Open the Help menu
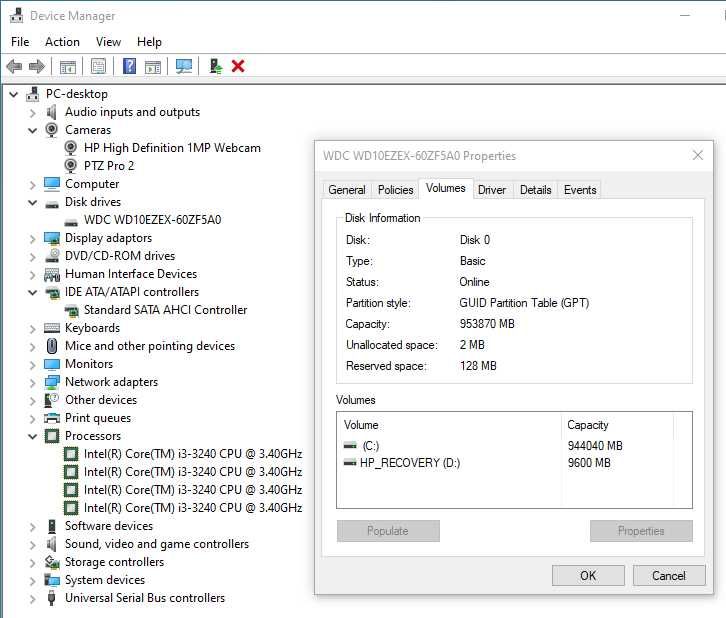726x618 pixels. tap(149, 42)
